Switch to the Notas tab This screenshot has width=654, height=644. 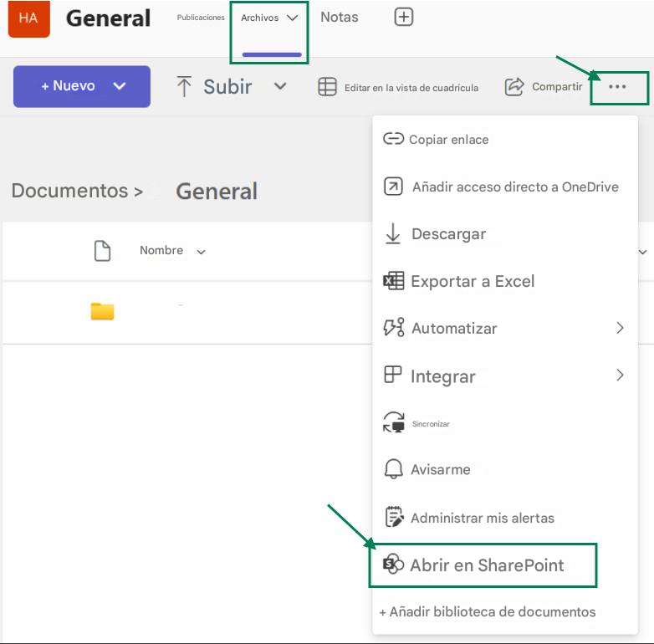pyautogui.click(x=339, y=17)
